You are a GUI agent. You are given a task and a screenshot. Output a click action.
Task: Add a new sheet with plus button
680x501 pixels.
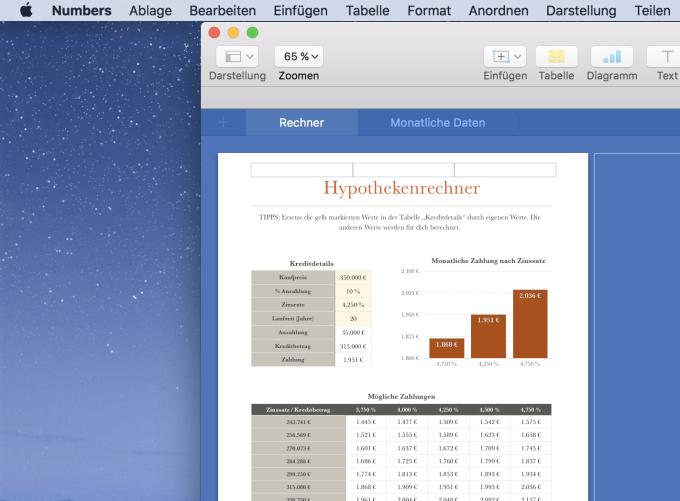click(x=223, y=123)
